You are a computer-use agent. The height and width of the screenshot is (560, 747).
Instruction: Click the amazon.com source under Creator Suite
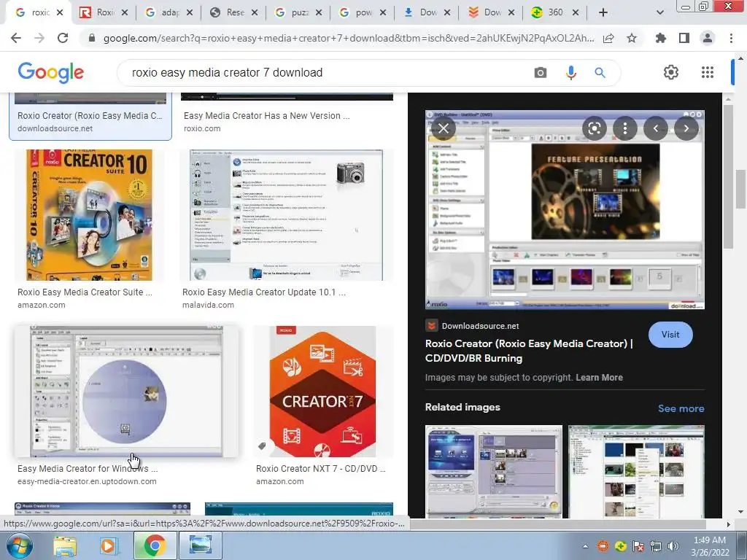(42, 305)
